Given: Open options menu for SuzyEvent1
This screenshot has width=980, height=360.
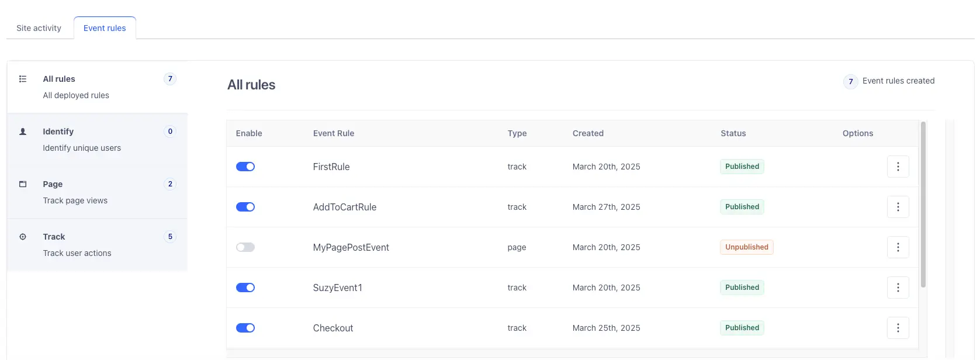Looking at the screenshot, I should point(898,288).
